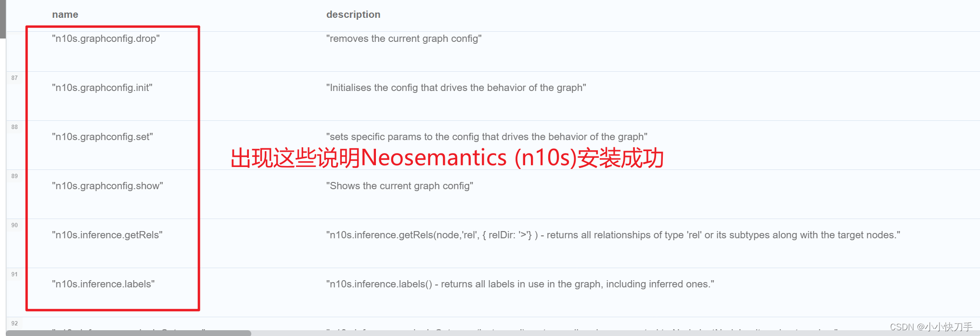This screenshot has height=336, width=980.
Task: Select the "n10s.graphconfig.show" cell
Action: pos(107,185)
